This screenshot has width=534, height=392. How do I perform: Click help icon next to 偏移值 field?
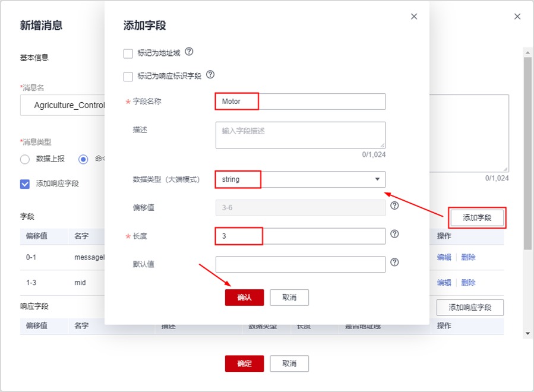tap(394, 206)
